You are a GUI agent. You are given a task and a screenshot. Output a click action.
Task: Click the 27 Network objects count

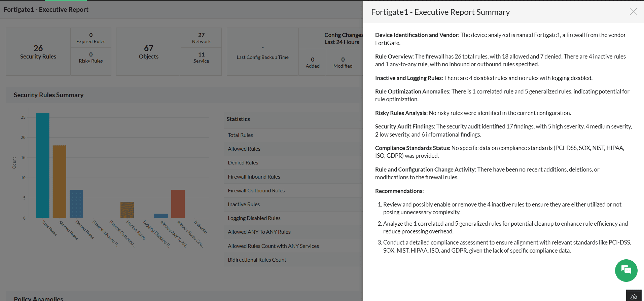[x=201, y=38]
